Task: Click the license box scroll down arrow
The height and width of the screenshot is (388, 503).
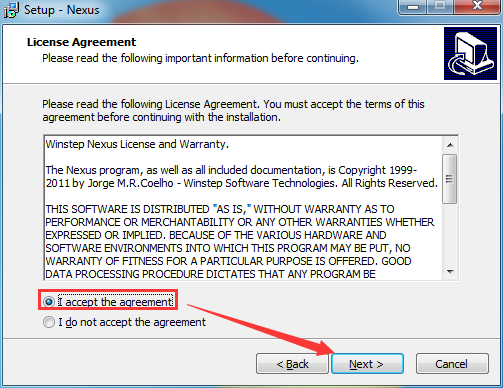Action: coord(450,272)
